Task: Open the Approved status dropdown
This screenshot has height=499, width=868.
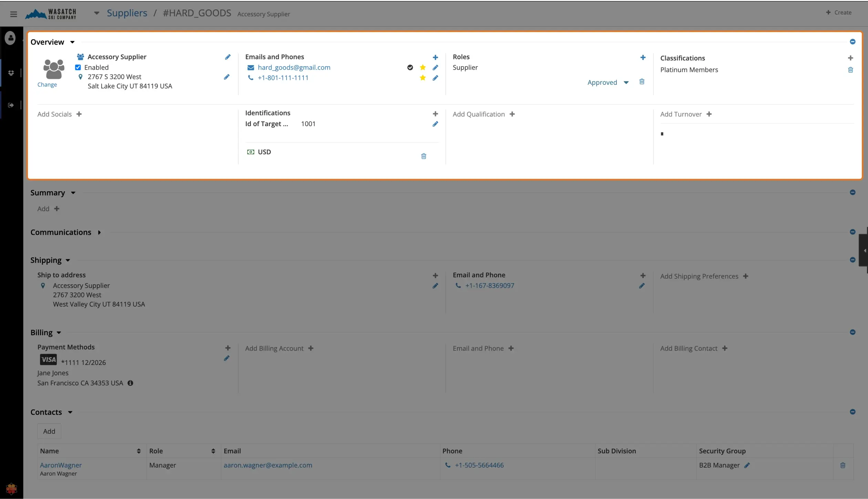Action: point(608,83)
